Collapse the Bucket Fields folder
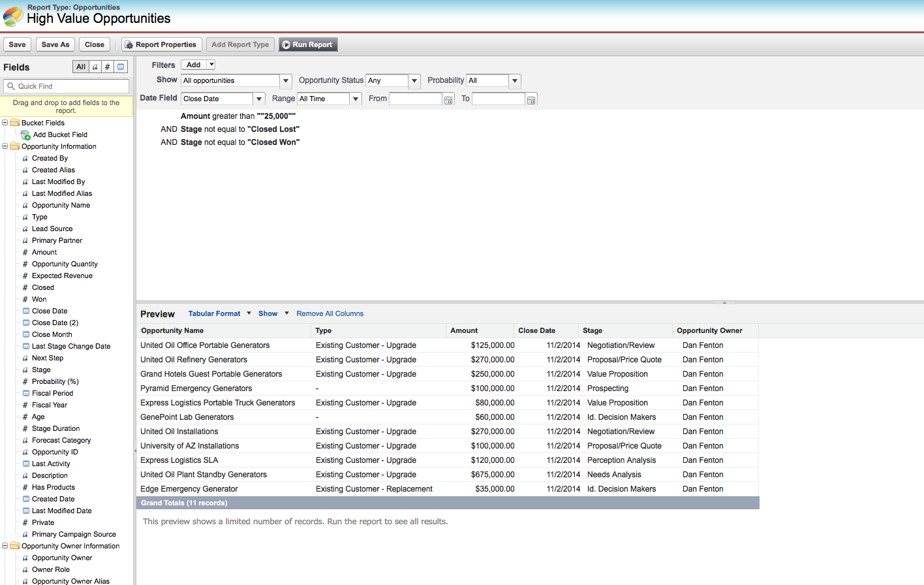This screenshot has width=924, height=585. click(5, 123)
